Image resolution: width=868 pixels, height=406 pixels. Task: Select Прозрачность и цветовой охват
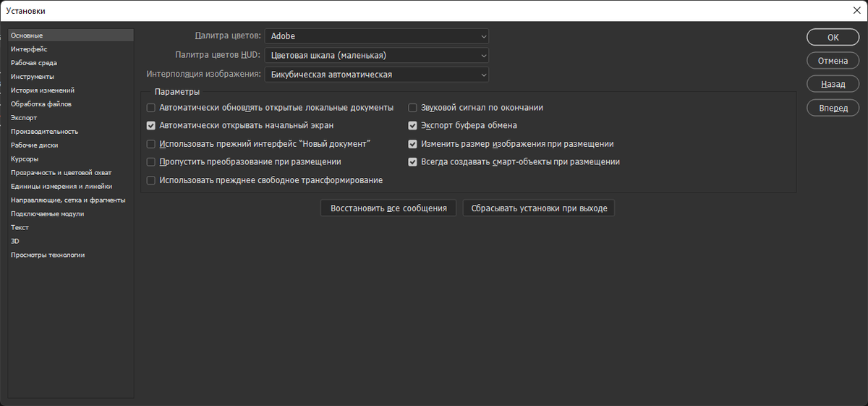71,173
